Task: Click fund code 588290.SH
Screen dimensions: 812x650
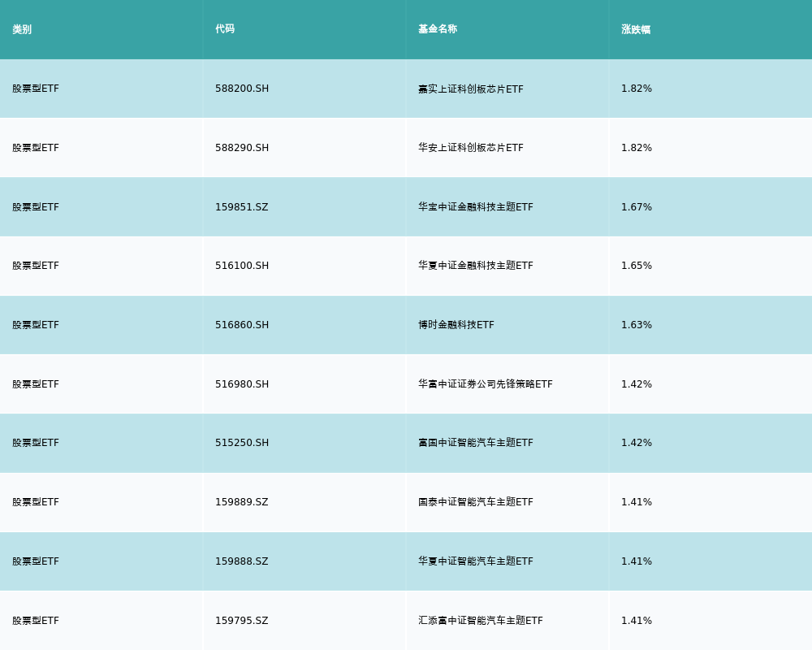Action: point(242,148)
